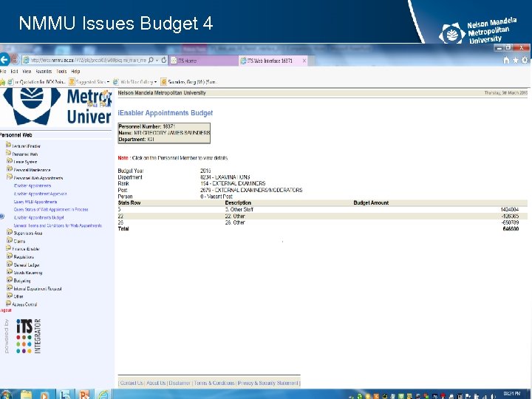Click the Terms & Conditions footer link
The image size is (532, 399).
pos(214,383)
